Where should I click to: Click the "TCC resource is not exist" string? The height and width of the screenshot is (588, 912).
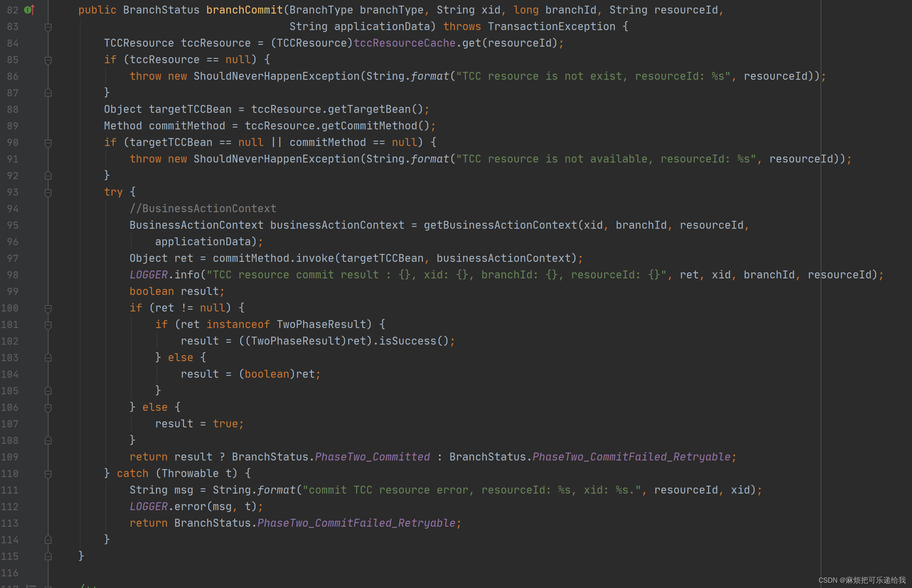click(x=593, y=76)
